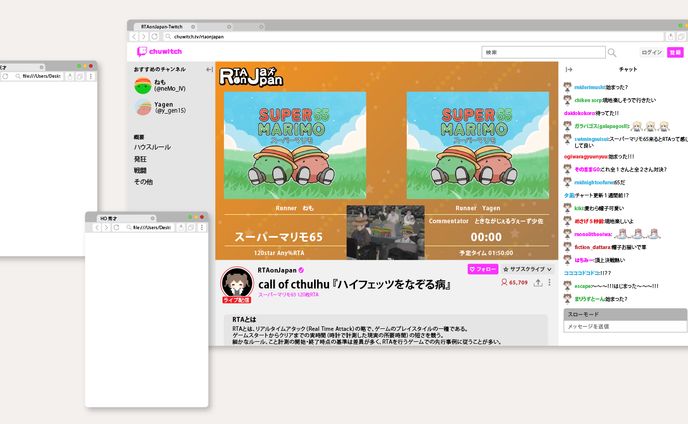
Task: Click the RTAとは description heading
Action: click(x=244, y=319)
